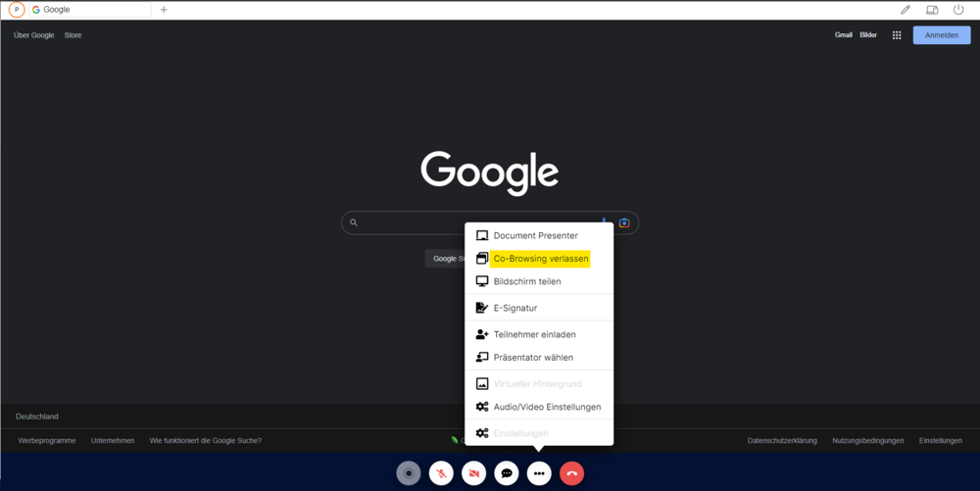
Task: Select Bildschirm teilen option
Action: point(539,281)
